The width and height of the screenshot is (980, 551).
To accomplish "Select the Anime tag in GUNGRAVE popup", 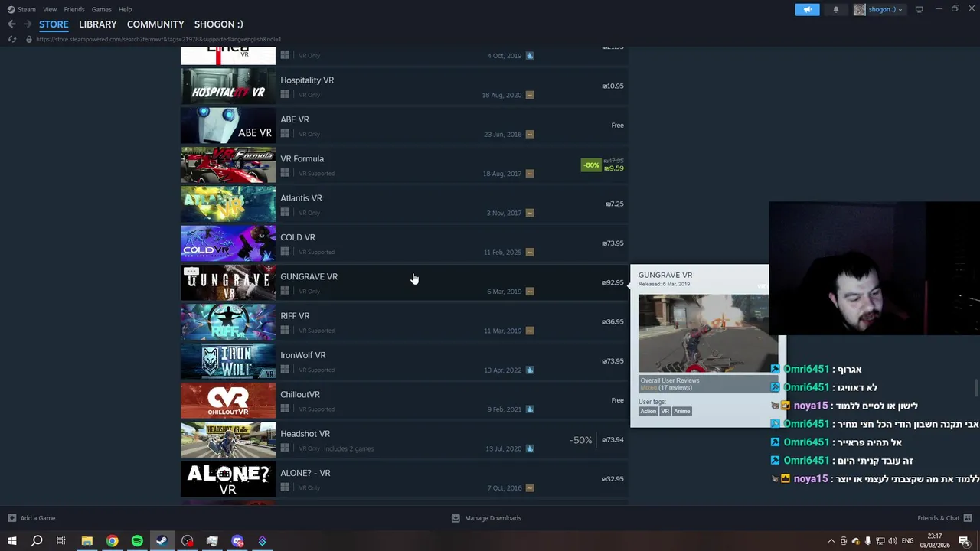I will (681, 411).
